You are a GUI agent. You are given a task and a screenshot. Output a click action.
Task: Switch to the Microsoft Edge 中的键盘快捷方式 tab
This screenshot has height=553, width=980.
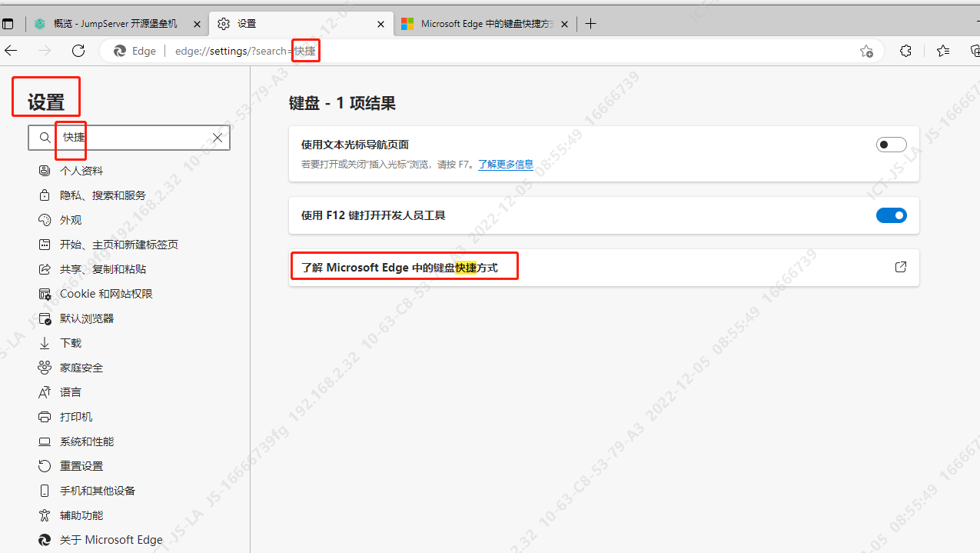[485, 24]
